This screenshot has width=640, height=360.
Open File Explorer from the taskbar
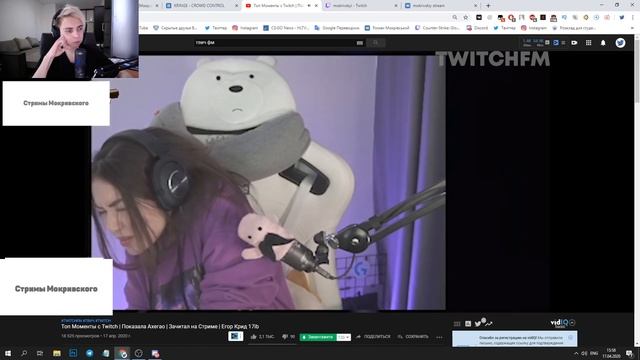coord(57,353)
